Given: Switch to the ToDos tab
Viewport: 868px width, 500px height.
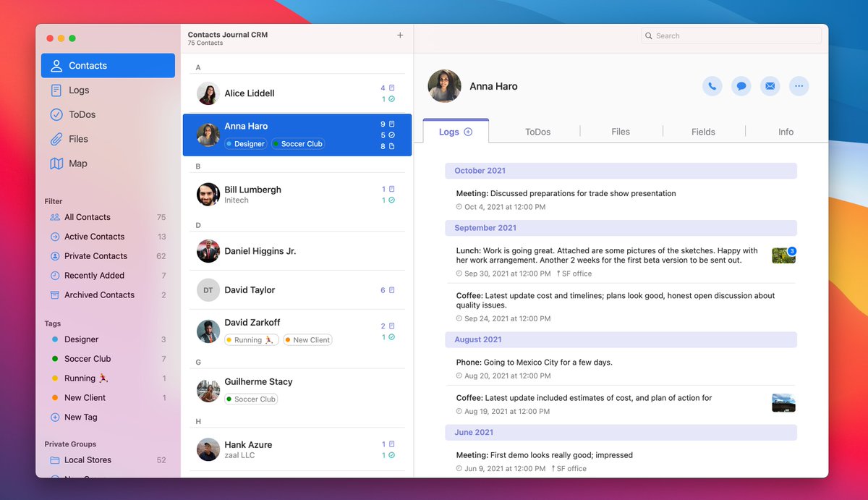Looking at the screenshot, I should point(537,132).
